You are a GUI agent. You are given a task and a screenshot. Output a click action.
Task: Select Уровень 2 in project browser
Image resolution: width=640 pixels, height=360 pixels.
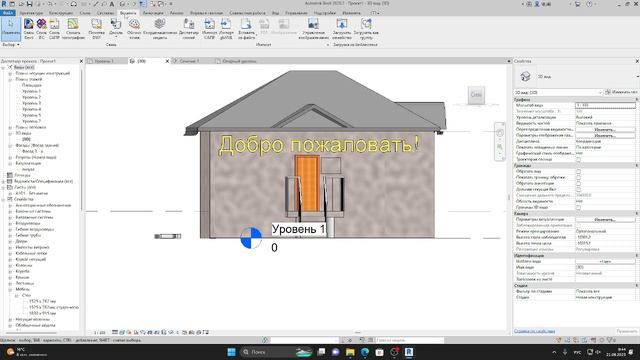pos(31,97)
